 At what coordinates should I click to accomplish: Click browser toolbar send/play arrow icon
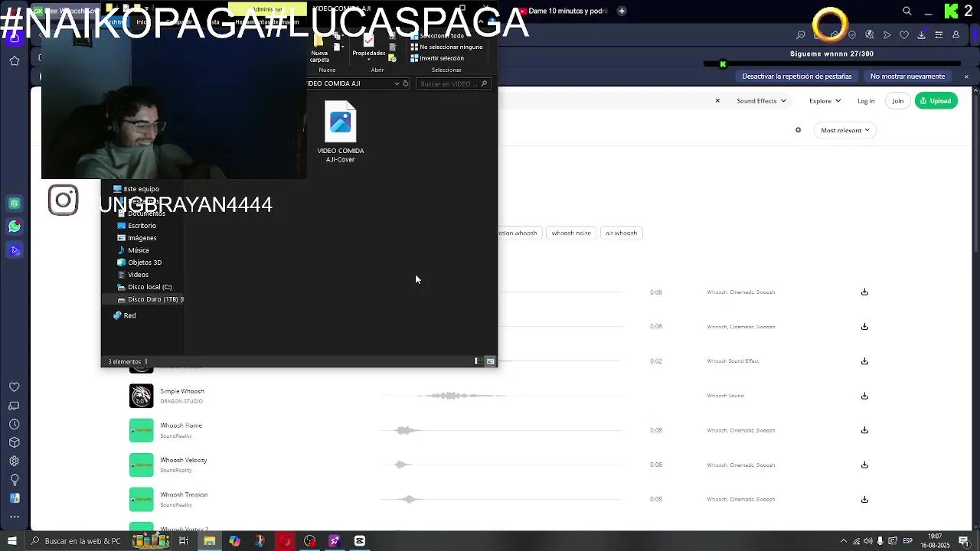point(887,34)
